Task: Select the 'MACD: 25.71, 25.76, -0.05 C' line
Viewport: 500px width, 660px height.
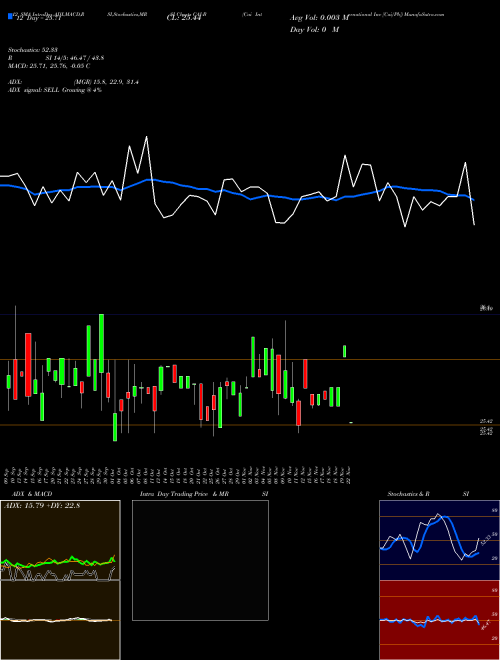Action: point(49,66)
